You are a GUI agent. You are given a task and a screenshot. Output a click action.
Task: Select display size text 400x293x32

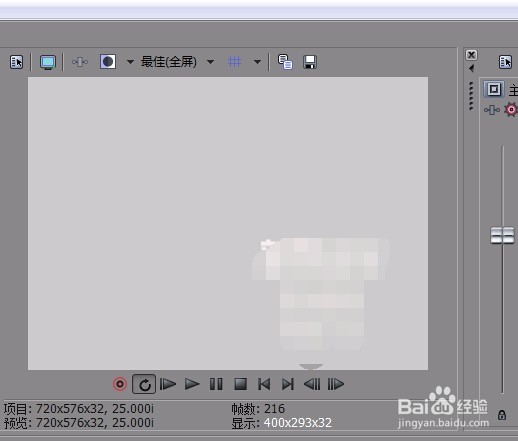[x=298, y=423]
